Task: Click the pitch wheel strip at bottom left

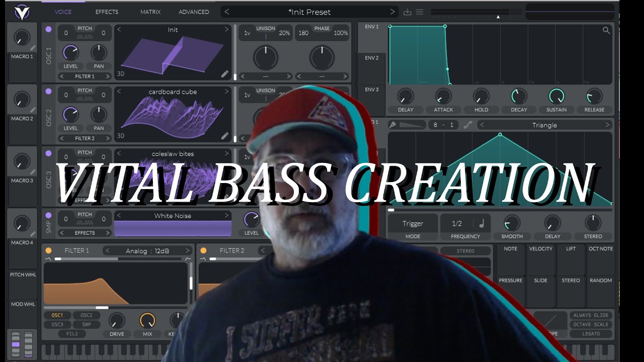Action: click(x=16, y=344)
